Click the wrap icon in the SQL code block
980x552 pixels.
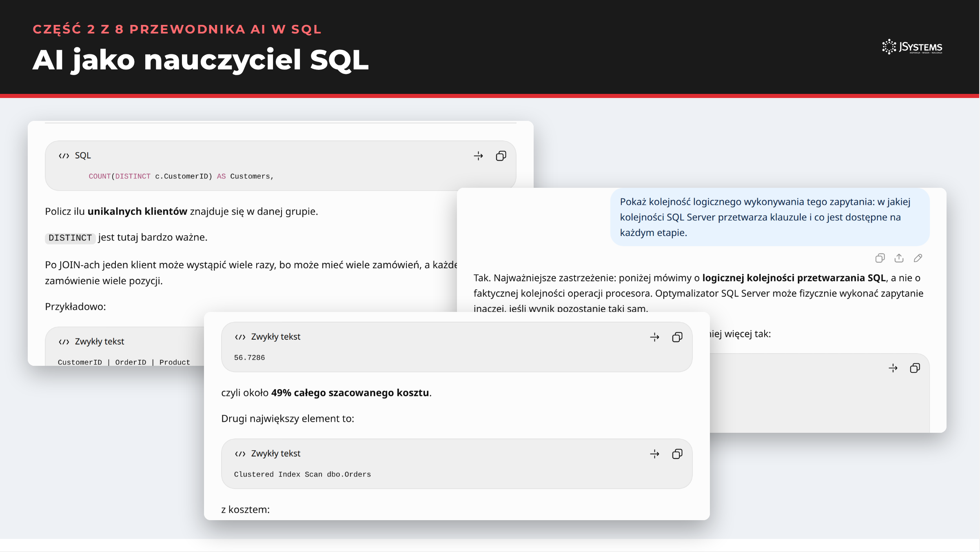(478, 156)
